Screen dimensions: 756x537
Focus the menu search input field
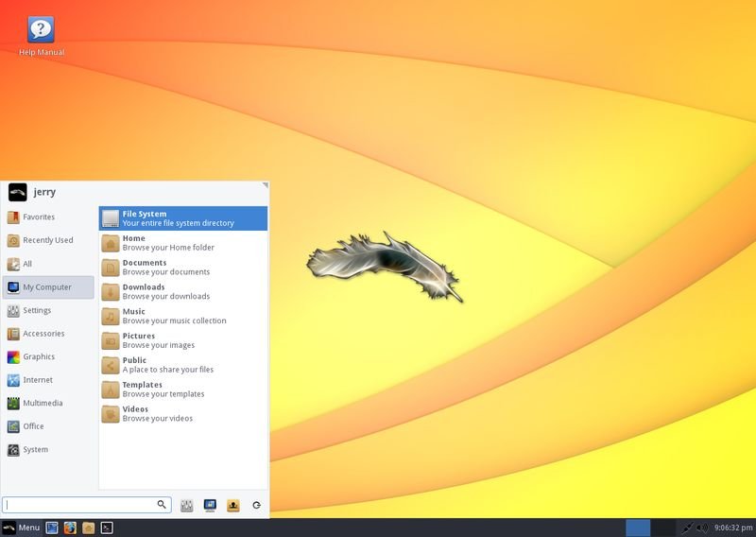pos(80,506)
